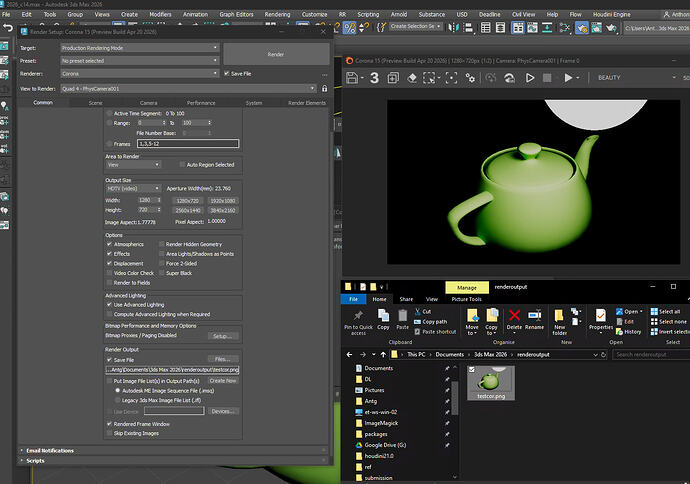Select Legacy 3ds Max Image File List option
690x484 pixels.
tap(117, 400)
